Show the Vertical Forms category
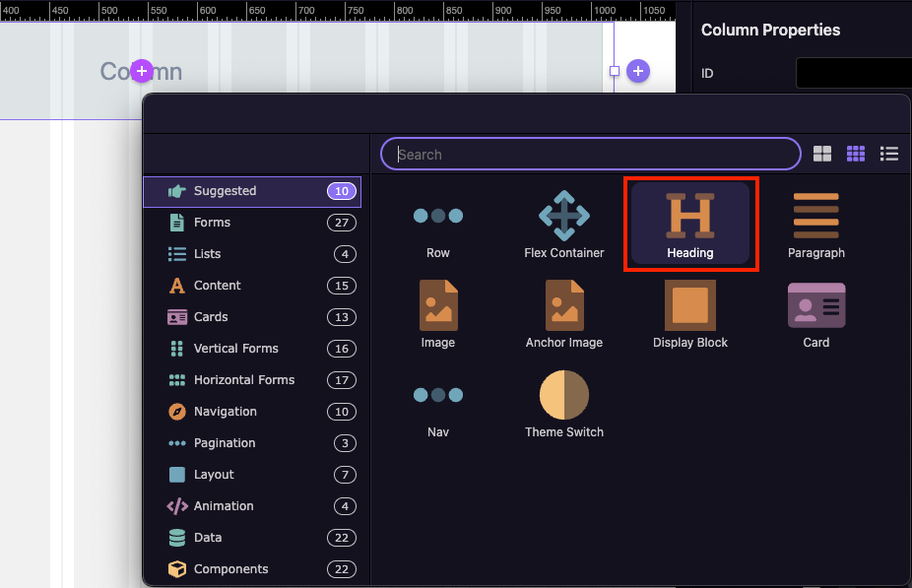Image resolution: width=912 pixels, height=588 pixels. point(235,349)
